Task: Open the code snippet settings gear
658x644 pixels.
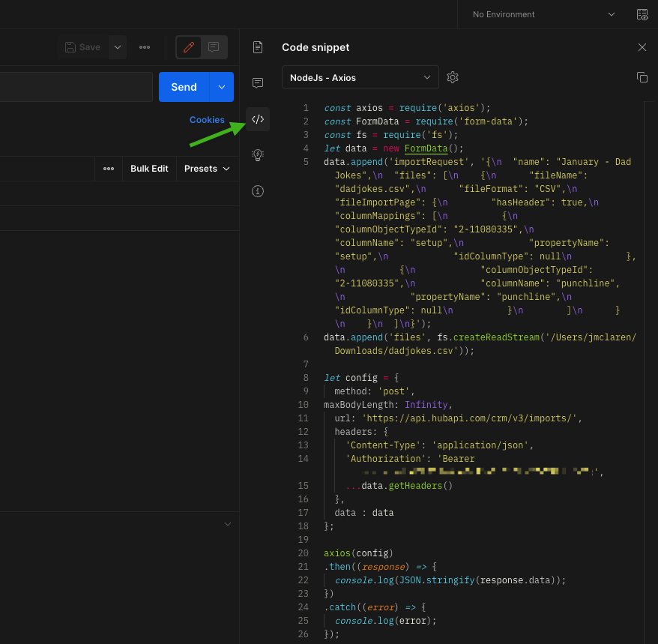Action: [x=453, y=77]
